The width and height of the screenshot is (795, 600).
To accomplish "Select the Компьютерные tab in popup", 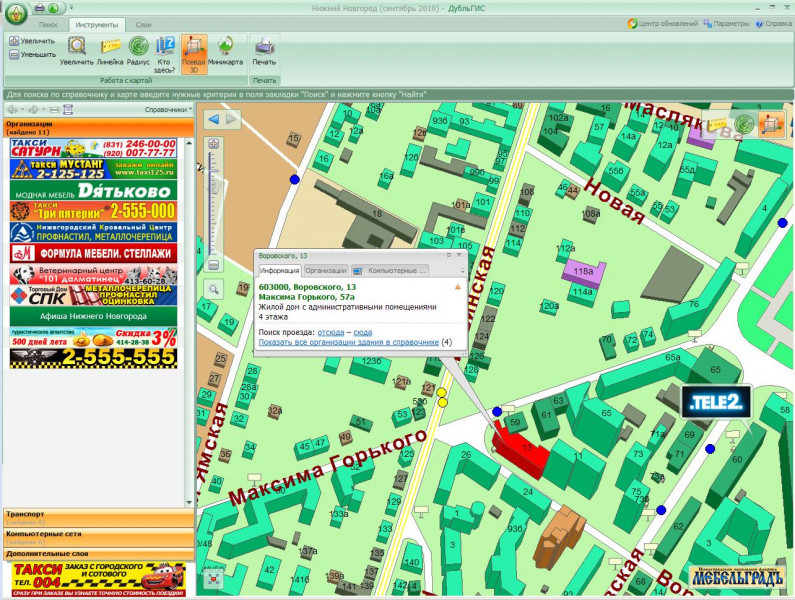I will tap(390, 271).
